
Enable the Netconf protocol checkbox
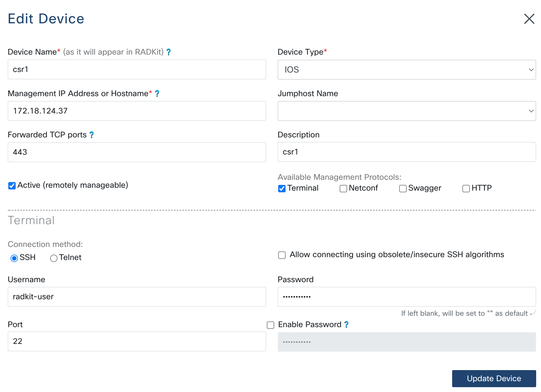click(343, 189)
